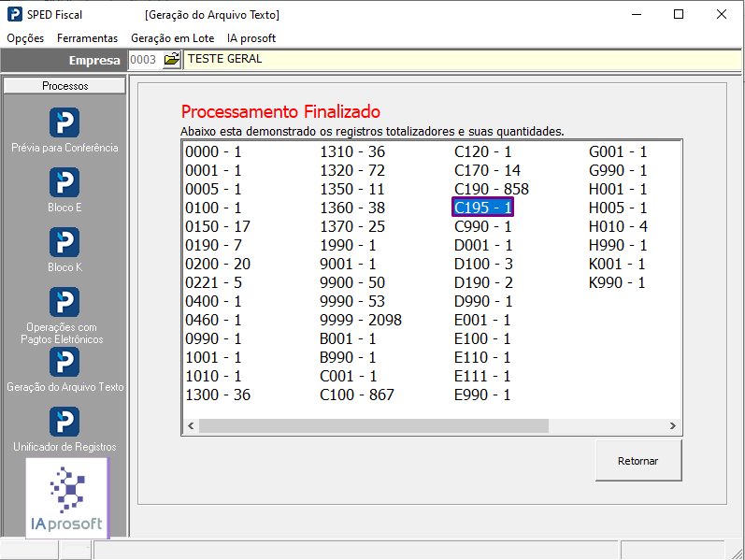Click the Processos header button
Viewport: 745px width, 560px height.
point(64,86)
